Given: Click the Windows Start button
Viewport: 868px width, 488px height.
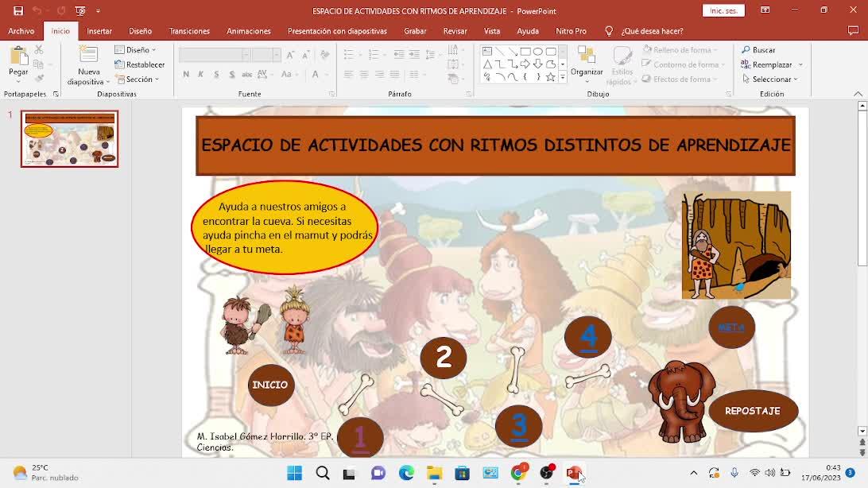Looking at the screenshot, I should click(x=294, y=474).
